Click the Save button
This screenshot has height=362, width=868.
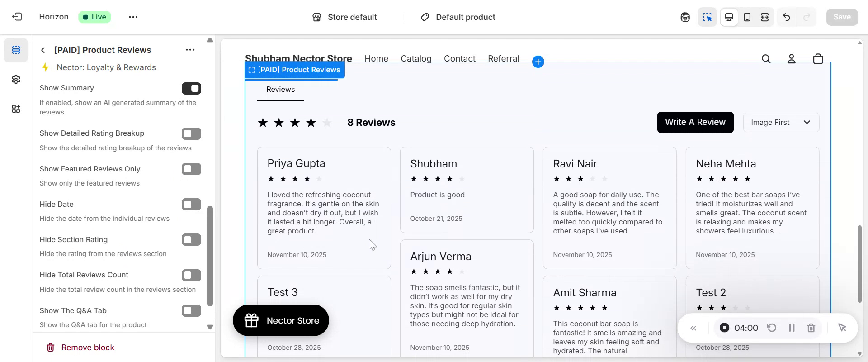842,17
